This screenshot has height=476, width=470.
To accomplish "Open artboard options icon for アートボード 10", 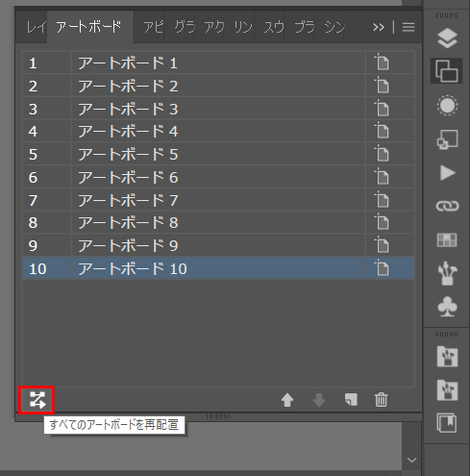I will 382,268.
